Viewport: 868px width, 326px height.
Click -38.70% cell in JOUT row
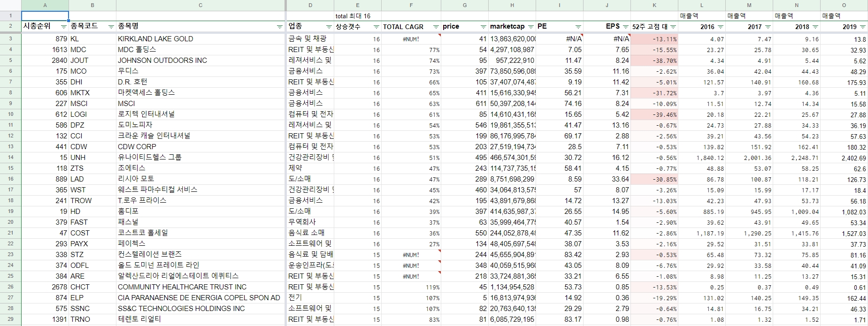[654, 61]
